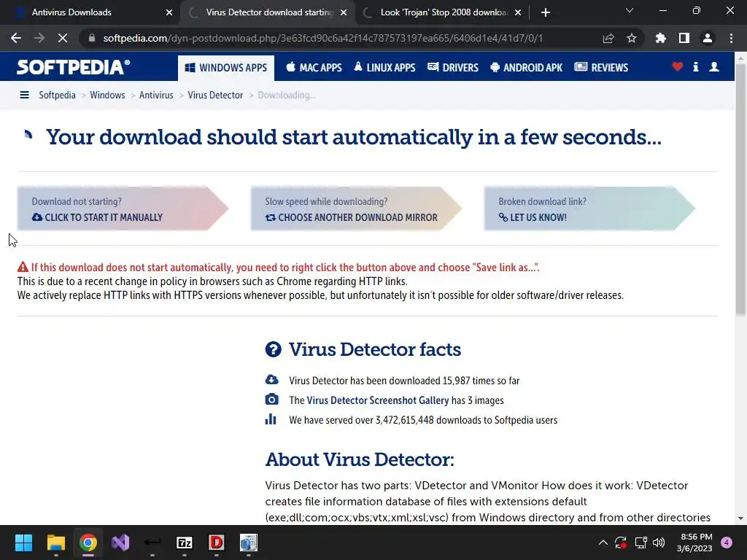Bookmark this page with star icon
The image size is (747, 560).
[x=632, y=38]
